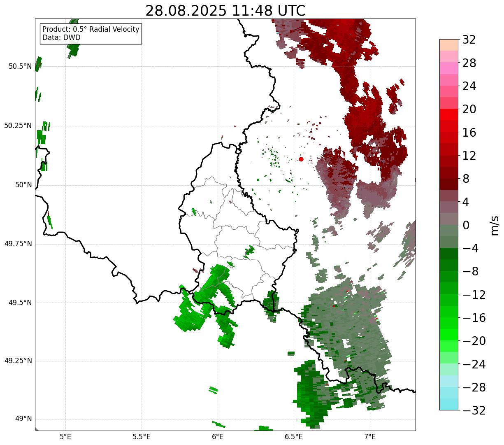This screenshot has height=445, width=504.
Task: Click the colorbar value 32
Action: [469, 40]
